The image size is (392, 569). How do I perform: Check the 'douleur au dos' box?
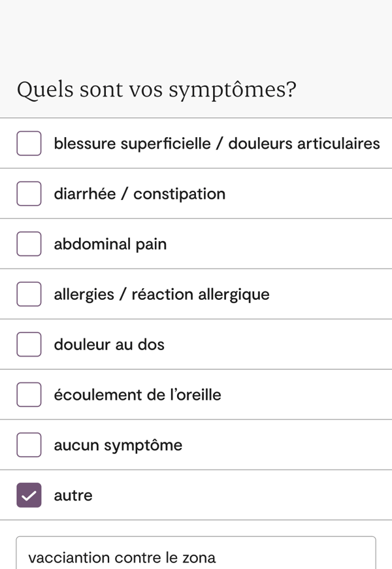click(x=29, y=344)
